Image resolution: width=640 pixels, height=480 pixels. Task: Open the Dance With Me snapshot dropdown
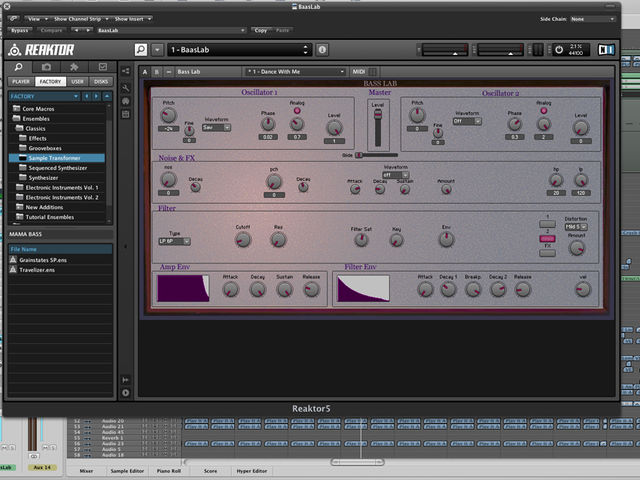pos(296,72)
